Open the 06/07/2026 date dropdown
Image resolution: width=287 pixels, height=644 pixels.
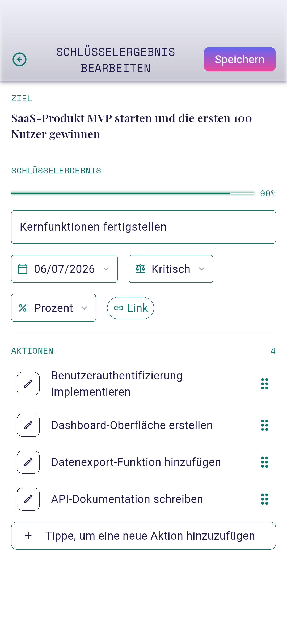(x=64, y=269)
